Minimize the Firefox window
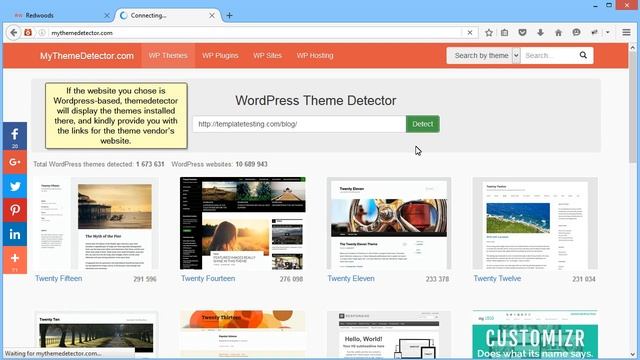The image size is (640, 360). (595, 5)
